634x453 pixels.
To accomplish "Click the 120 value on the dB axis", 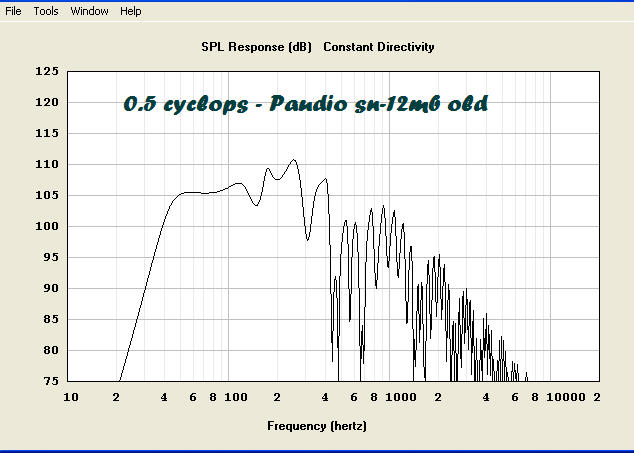I will 47,102.
